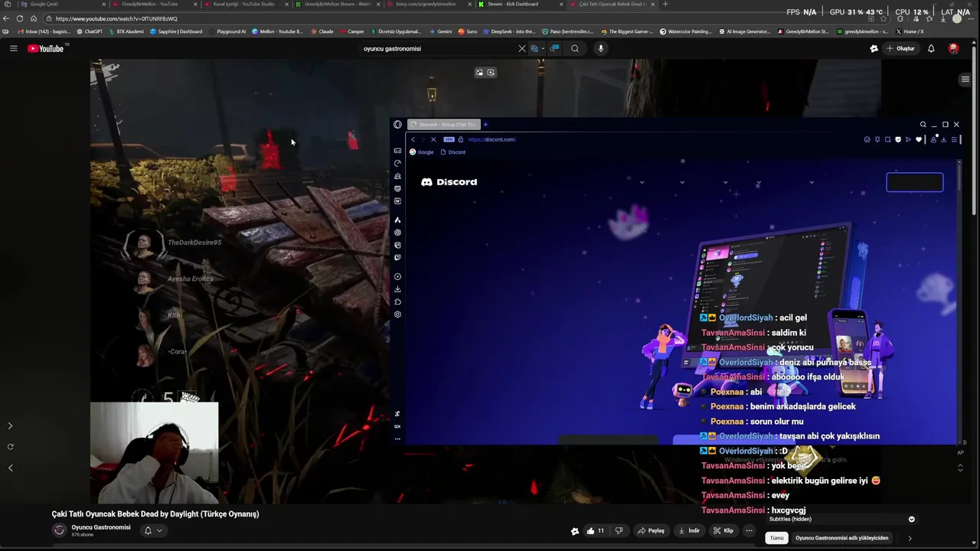The image size is (980, 551).
Task: Open the Gemini bookmark
Action: 440,31
